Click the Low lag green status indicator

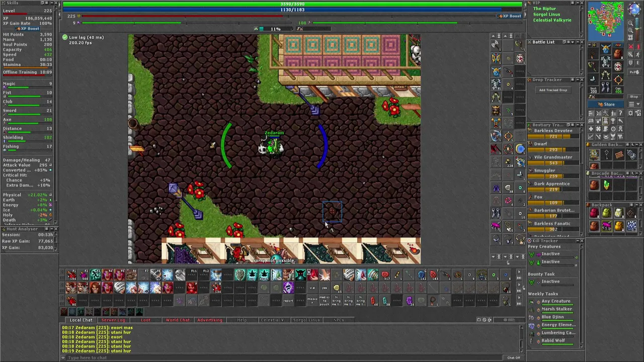coord(65,37)
